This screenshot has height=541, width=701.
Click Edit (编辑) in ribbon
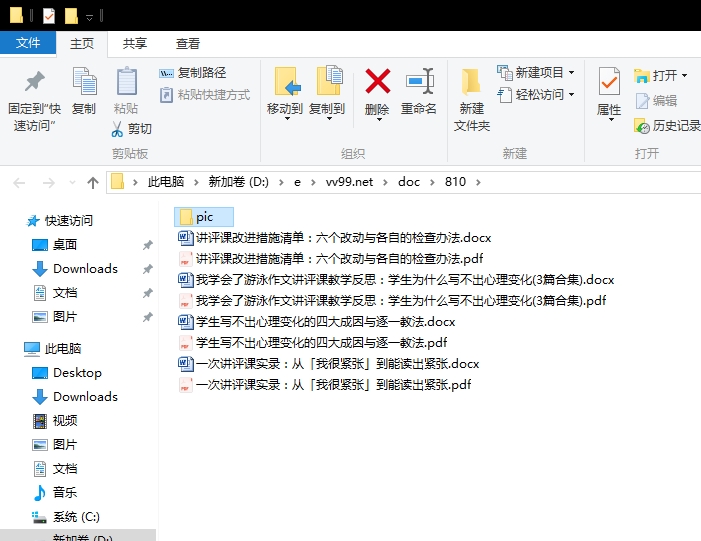pyautogui.click(x=656, y=101)
